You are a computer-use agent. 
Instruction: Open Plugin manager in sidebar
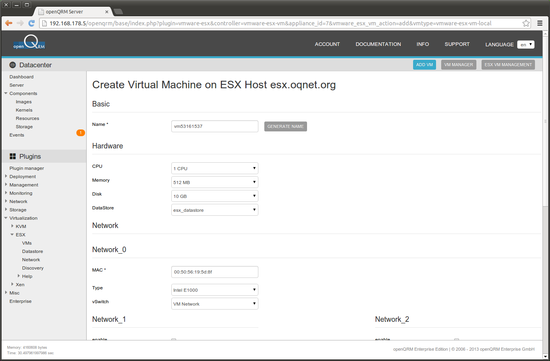[x=27, y=168]
